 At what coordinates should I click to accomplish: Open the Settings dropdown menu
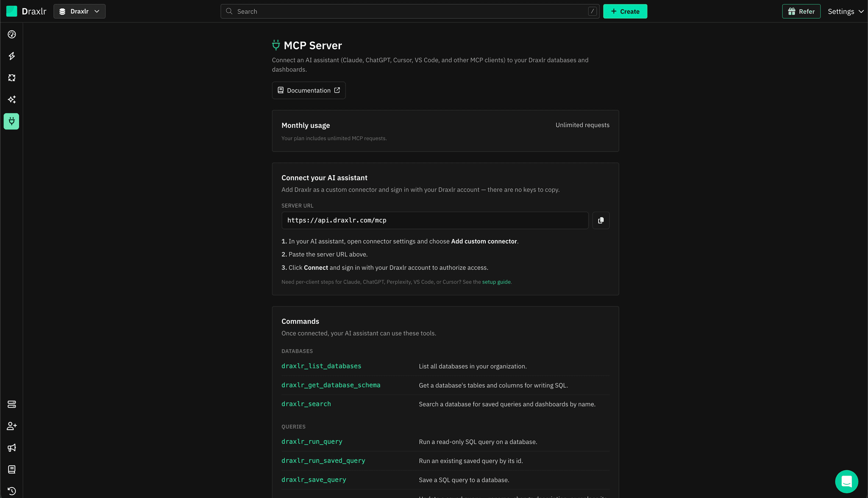[846, 11]
